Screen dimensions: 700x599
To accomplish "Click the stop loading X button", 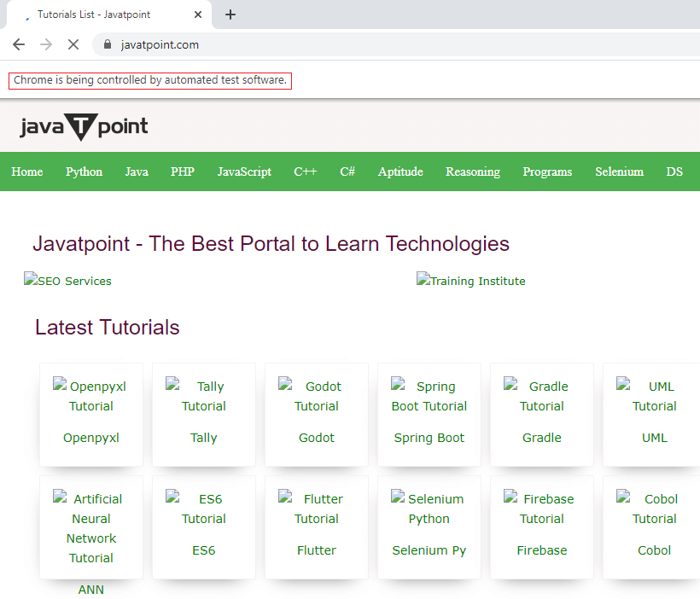I will tap(73, 44).
